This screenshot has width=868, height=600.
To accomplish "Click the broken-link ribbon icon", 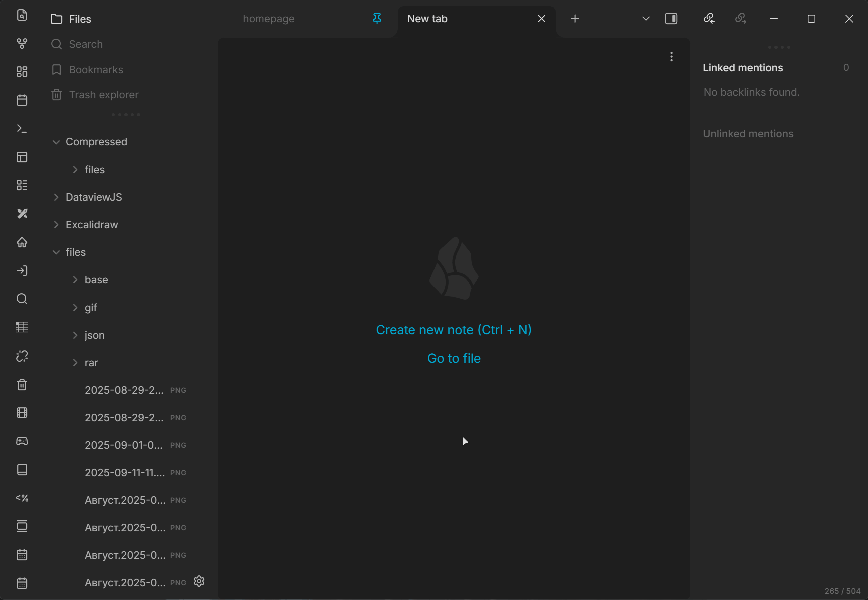I will (22, 356).
